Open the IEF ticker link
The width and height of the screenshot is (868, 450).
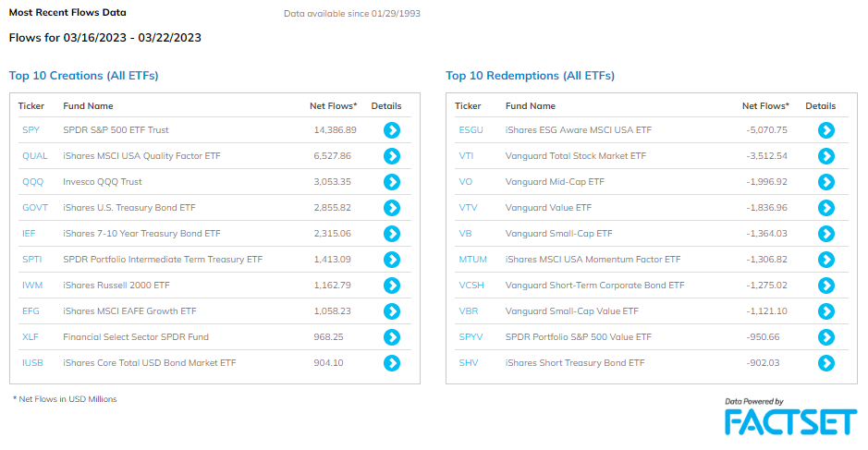pos(29,234)
